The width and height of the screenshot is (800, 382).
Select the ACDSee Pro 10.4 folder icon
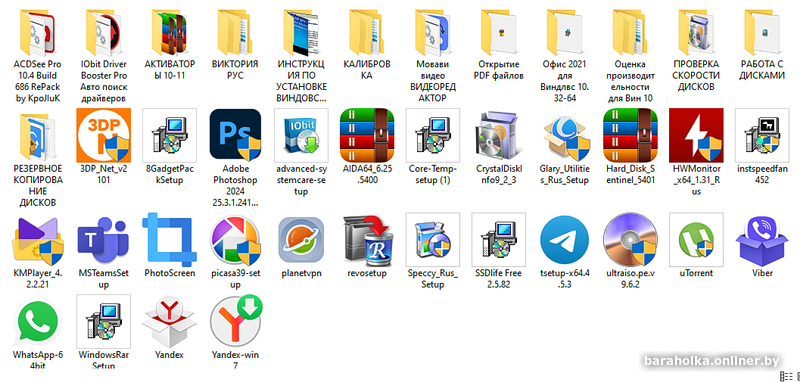pyautogui.click(x=37, y=32)
